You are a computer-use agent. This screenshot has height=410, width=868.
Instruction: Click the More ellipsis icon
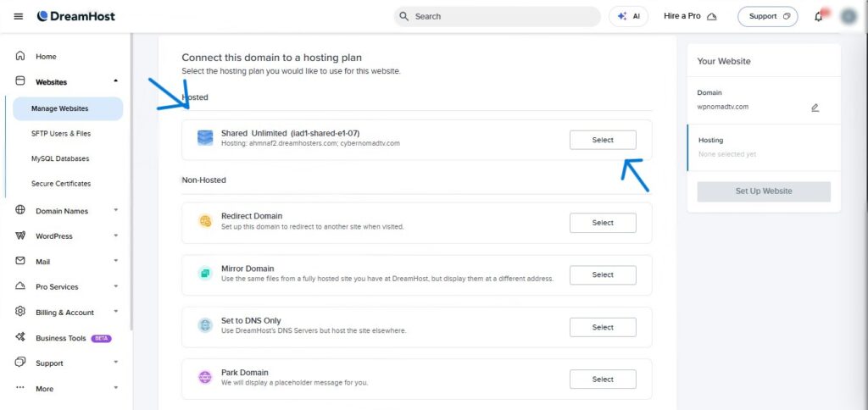tap(20, 388)
